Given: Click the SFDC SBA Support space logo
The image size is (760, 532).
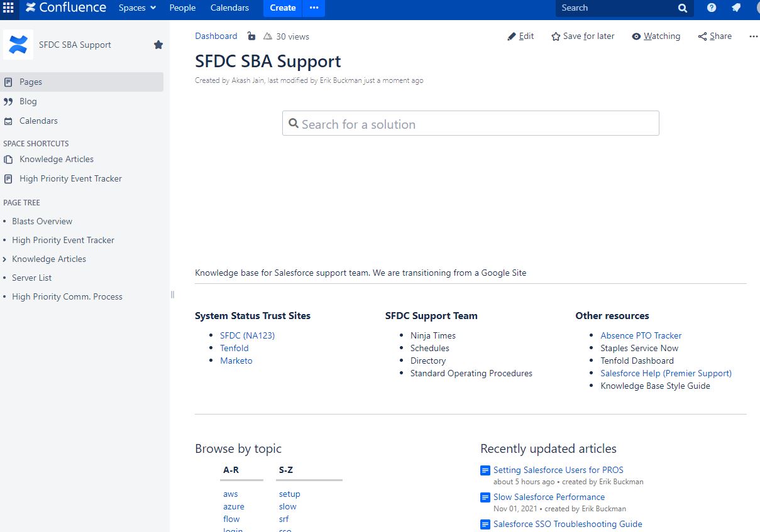Looking at the screenshot, I should click(18, 45).
